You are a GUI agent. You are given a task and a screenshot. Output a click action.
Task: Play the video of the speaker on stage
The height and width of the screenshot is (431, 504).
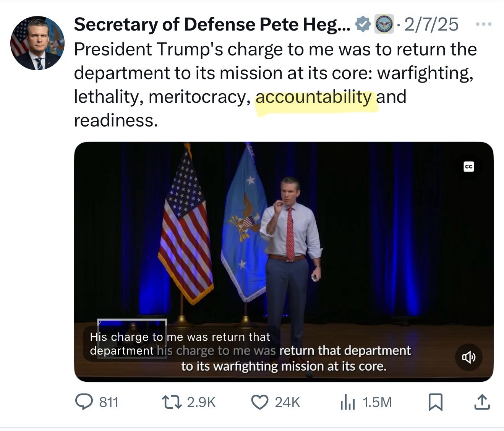(x=284, y=248)
